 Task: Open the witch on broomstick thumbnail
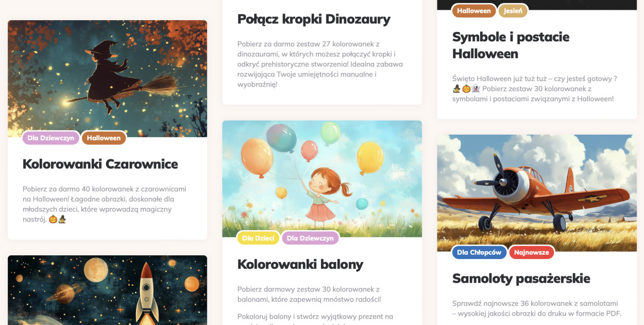pos(107,78)
